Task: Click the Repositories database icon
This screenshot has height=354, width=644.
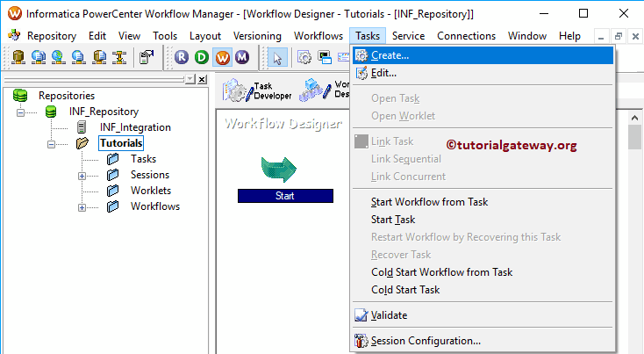Action: pos(19,96)
